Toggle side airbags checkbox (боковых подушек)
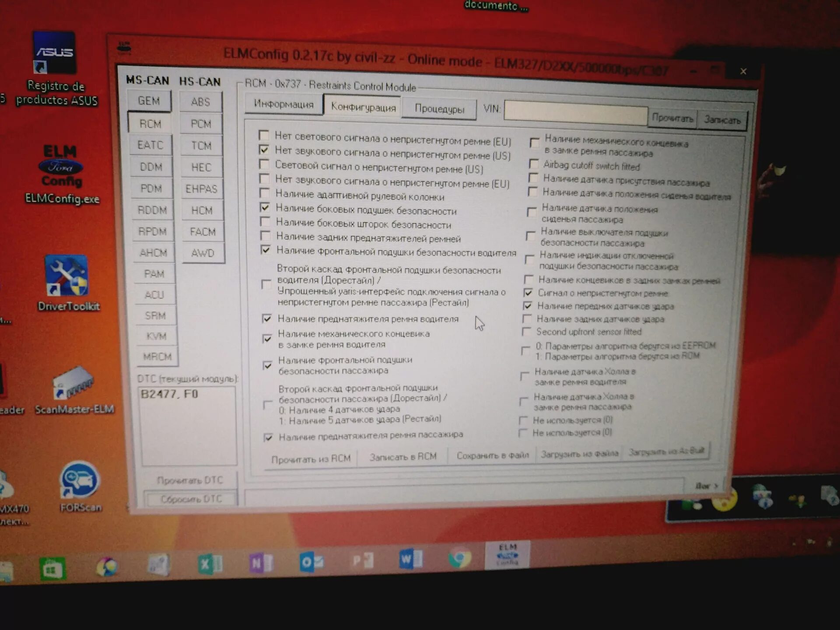 click(x=265, y=207)
